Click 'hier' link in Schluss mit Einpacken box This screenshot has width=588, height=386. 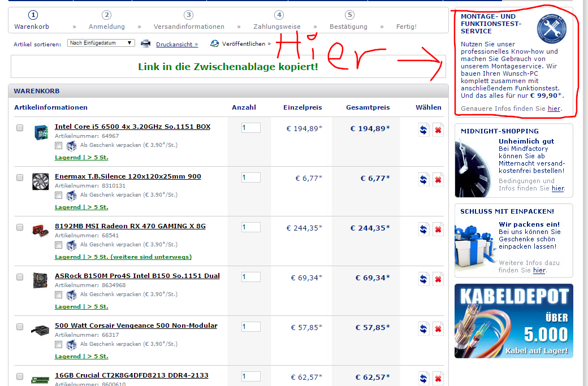[539, 270]
